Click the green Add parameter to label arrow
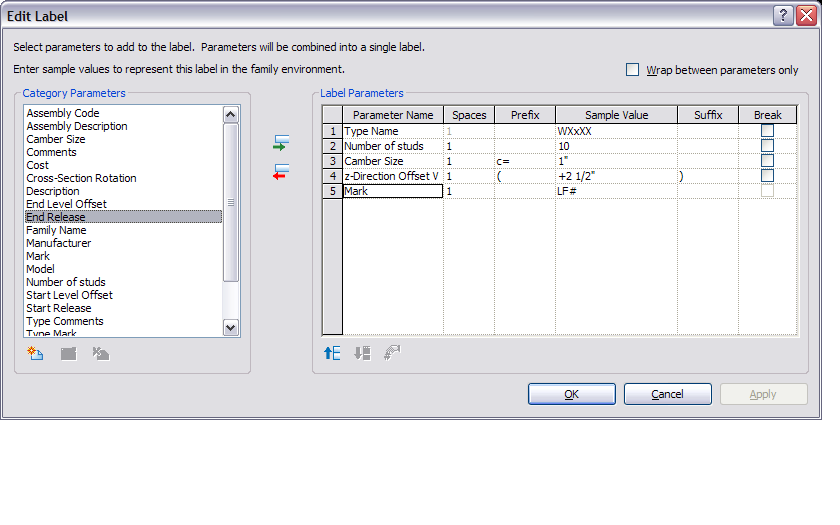The image size is (840, 525). tap(281, 142)
